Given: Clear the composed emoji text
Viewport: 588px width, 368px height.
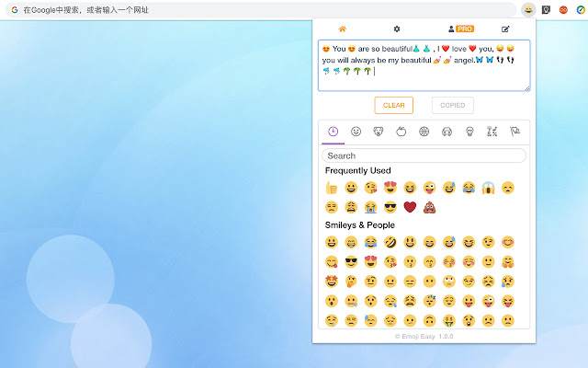Looking at the screenshot, I should click(394, 105).
